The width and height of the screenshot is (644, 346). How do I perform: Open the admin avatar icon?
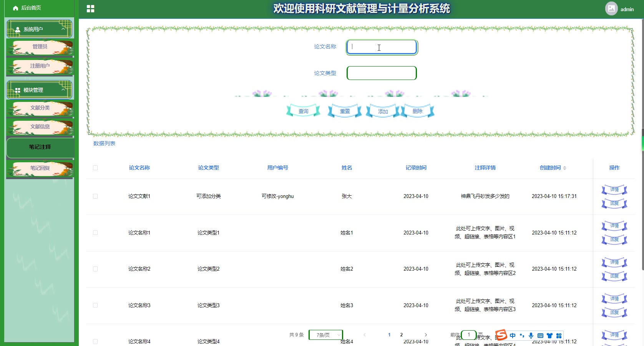(611, 8)
